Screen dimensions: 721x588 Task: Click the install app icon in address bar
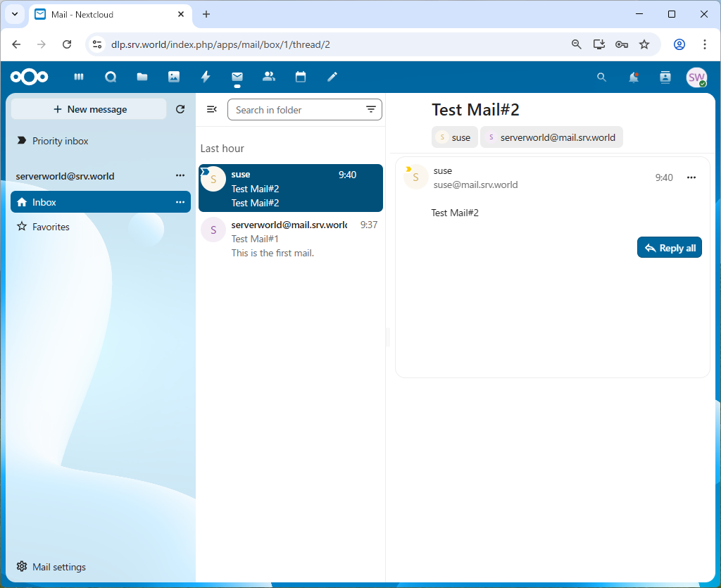598,44
